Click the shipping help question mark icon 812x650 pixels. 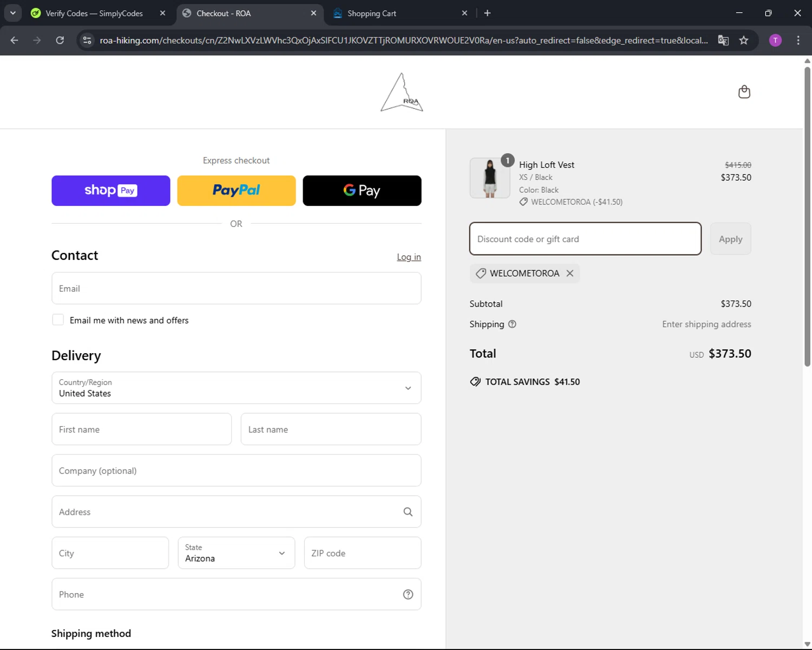tap(512, 324)
